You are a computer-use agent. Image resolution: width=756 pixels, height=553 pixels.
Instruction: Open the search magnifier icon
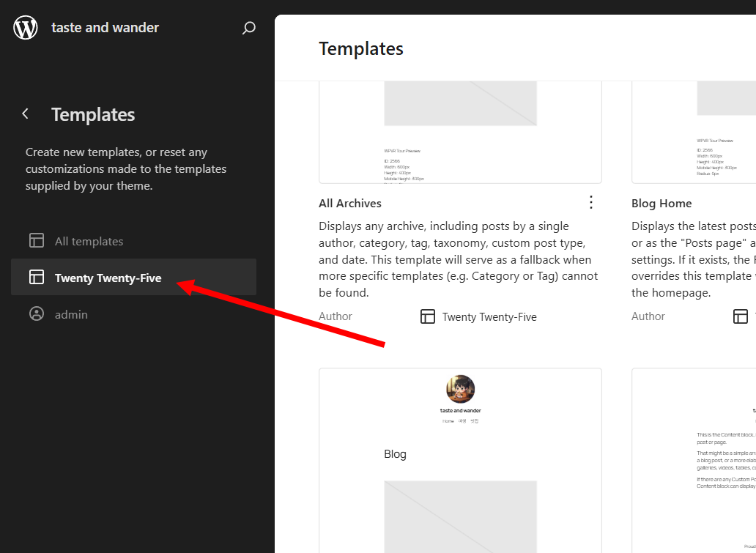[x=248, y=28]
